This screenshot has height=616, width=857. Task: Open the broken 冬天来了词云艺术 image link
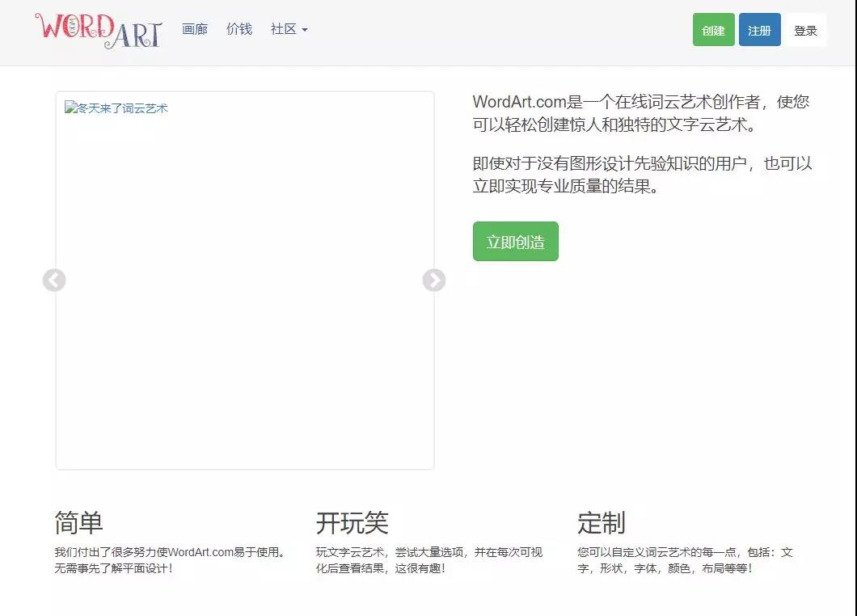(x=116, y=108)
